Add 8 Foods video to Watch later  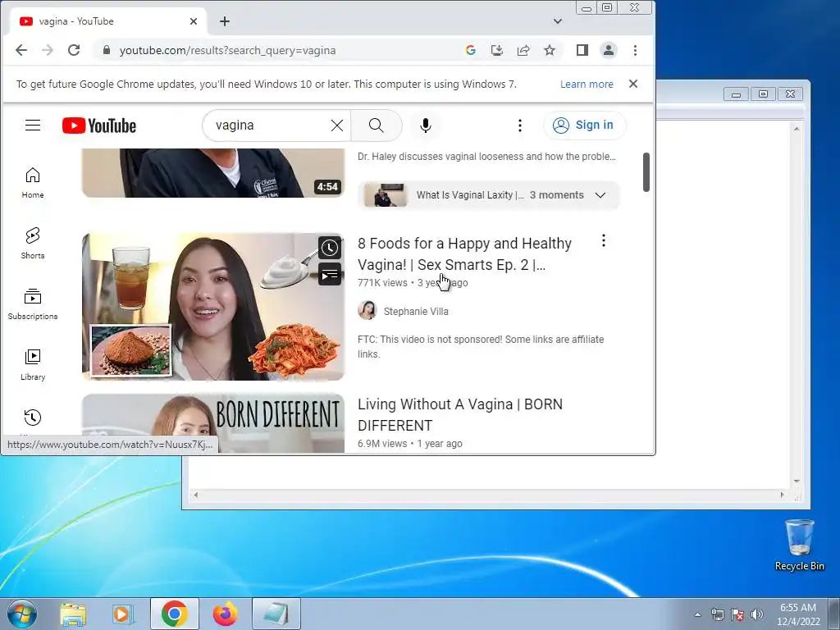tap(330, 248)
